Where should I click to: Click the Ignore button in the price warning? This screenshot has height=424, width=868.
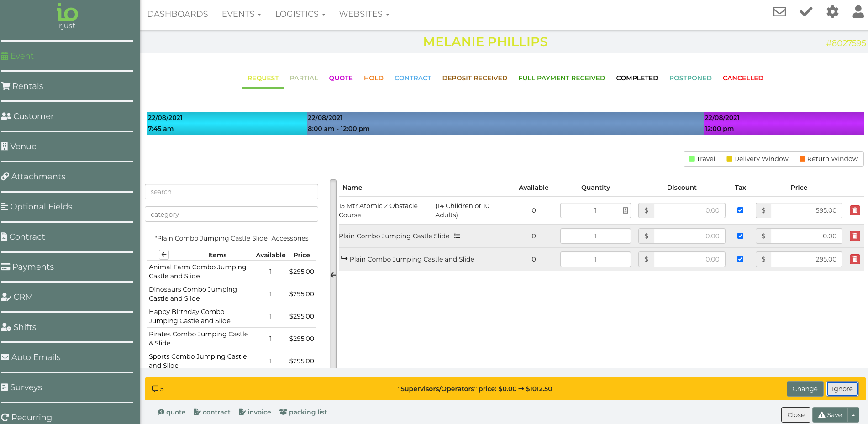tap(842, 389)
